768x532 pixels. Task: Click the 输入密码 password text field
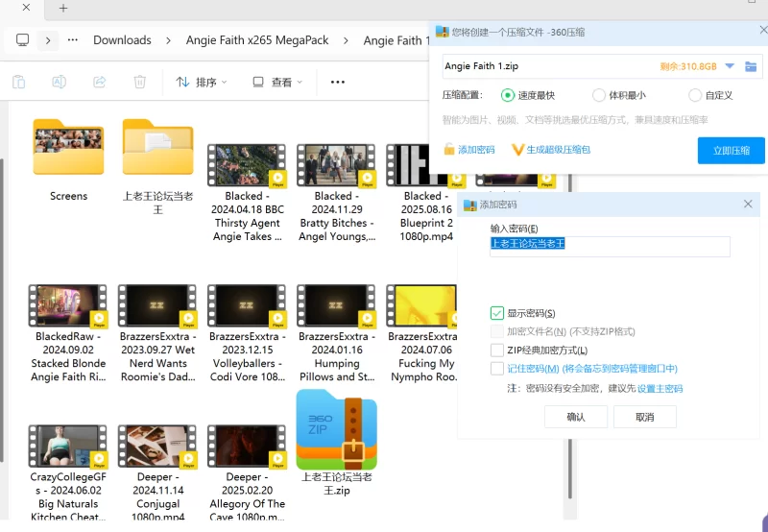click(x=610, y=246)
